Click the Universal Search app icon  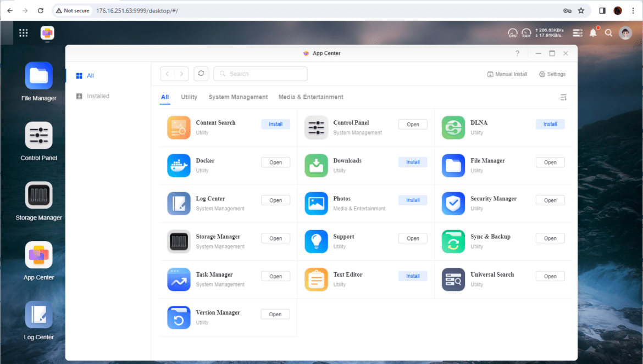pos(453,279)
